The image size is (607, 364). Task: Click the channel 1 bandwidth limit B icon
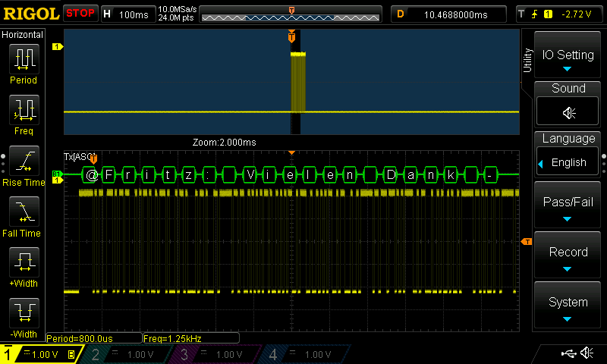pos(71,354)
